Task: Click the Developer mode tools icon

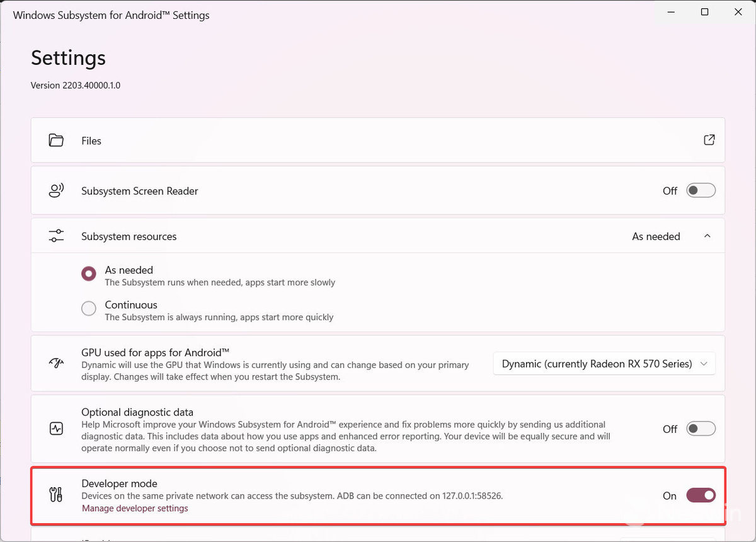Action: pyautogui.click(x=55, y=495)
